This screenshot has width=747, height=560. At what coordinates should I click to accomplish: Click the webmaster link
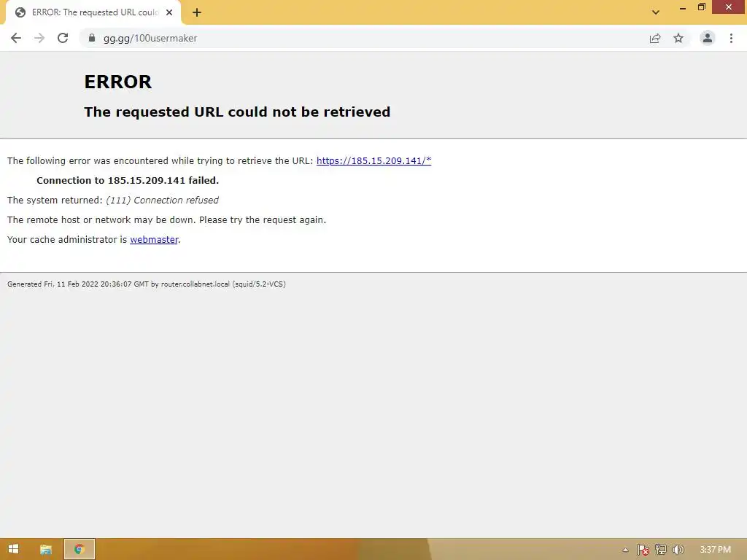point(154,239)
